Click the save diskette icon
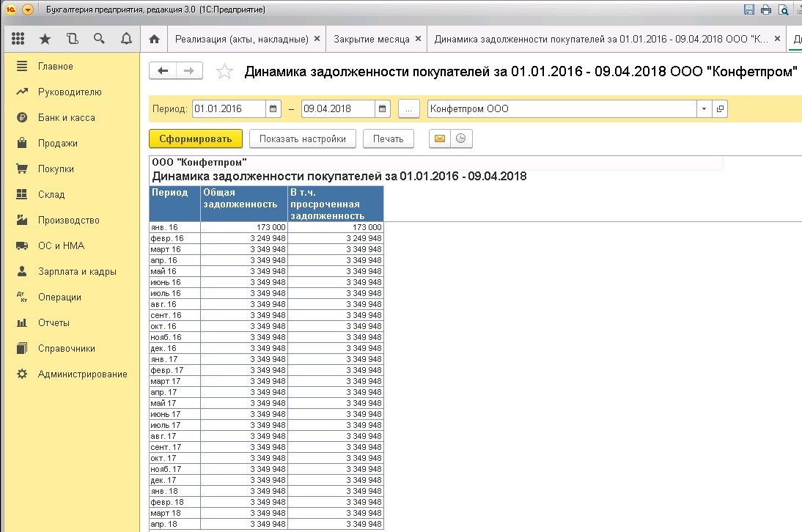Viewport: 802px width, 532px height. pyautogui.click(x=748, y=10)
